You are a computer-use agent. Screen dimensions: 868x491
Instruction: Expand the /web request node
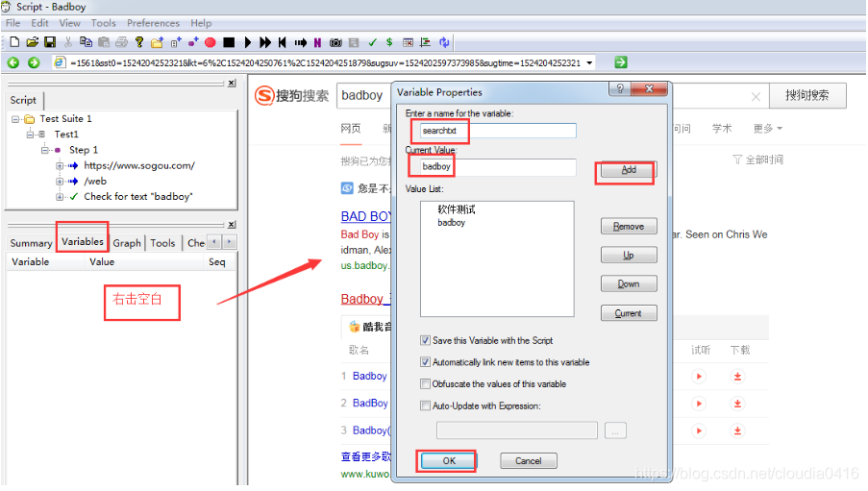tap(59, 181)
